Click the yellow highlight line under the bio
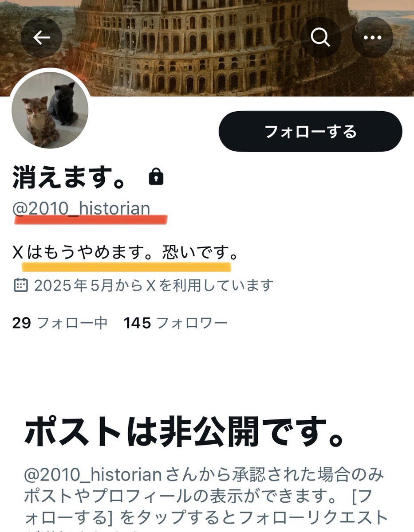The width and height of the screenshot is (414, 532). click(126, 266)
